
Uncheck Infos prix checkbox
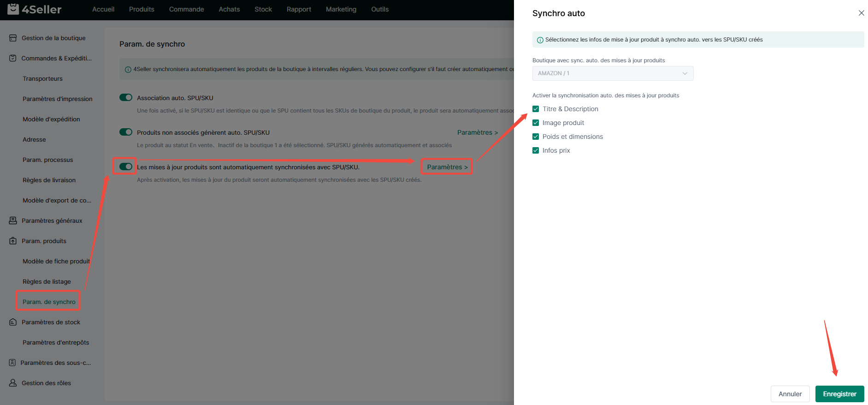click(536, 150)
